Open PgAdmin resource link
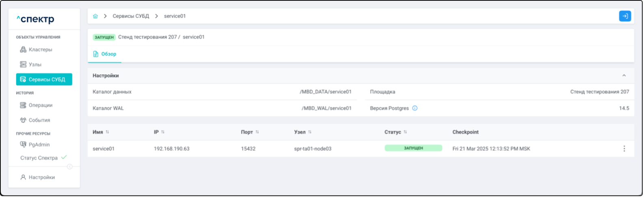Viewport: 644px width, 197px height. pos(39,145)
